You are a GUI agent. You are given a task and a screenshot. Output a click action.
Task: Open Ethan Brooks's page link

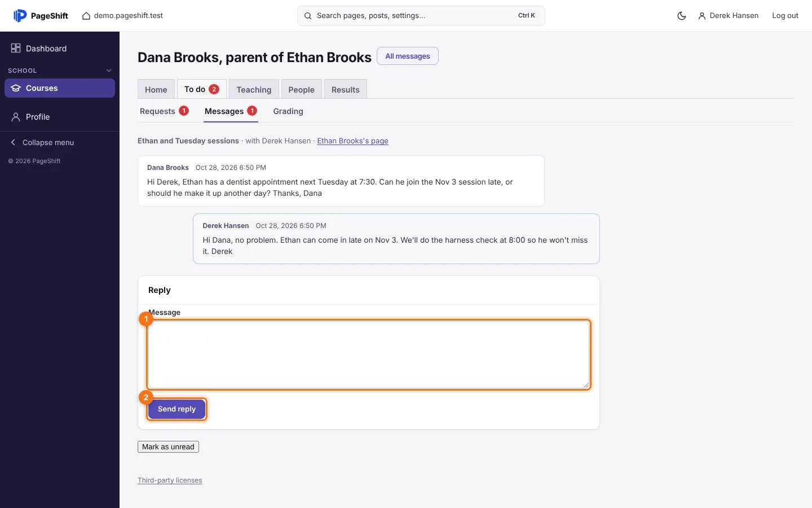click(x=352, y=141)
